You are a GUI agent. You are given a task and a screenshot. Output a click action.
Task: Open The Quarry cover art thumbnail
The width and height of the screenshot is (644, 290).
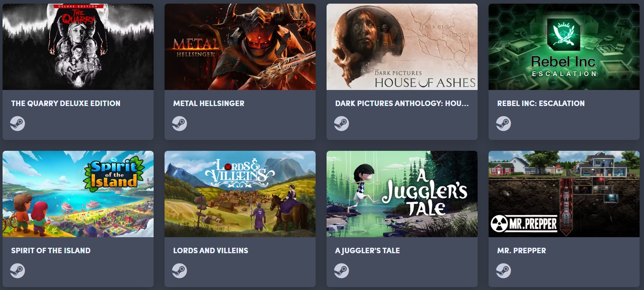[78, 47]
